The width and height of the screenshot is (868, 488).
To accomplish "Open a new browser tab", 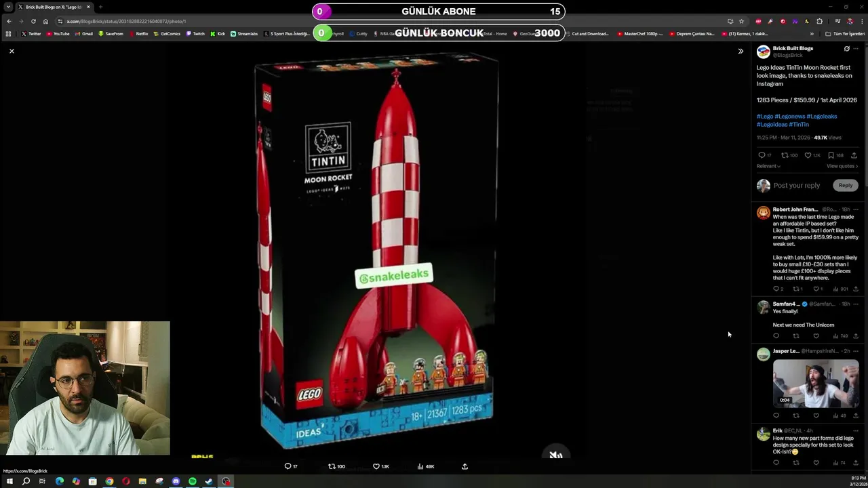I will click(100, 7).
